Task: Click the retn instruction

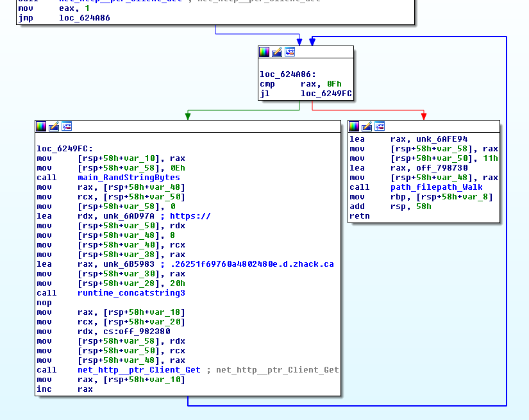Action: [360, 216]
